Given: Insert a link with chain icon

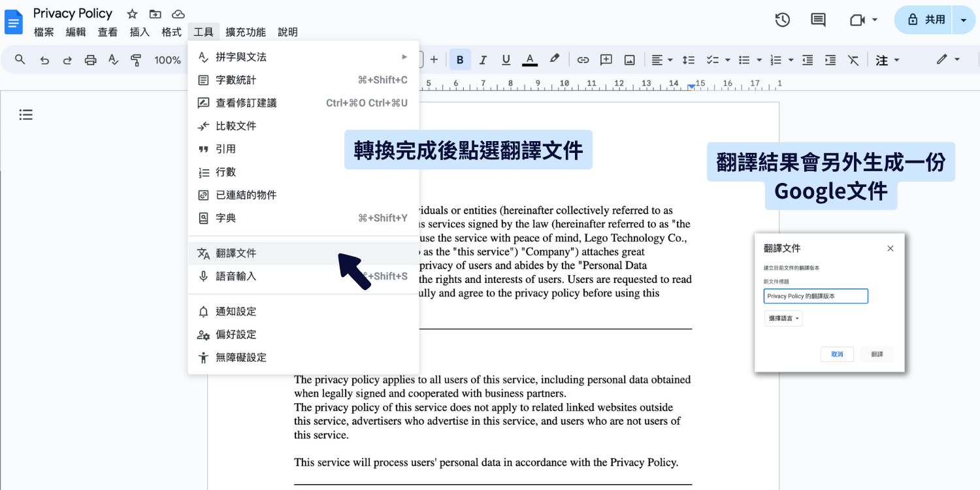Looking at the screenshot, I should (x=583, y=60).
